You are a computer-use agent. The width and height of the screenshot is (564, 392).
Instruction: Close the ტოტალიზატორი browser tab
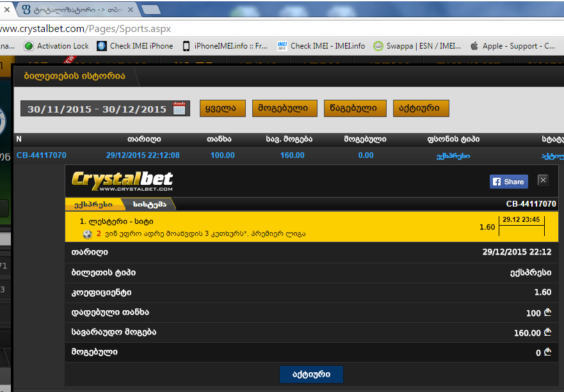(131, 10)
